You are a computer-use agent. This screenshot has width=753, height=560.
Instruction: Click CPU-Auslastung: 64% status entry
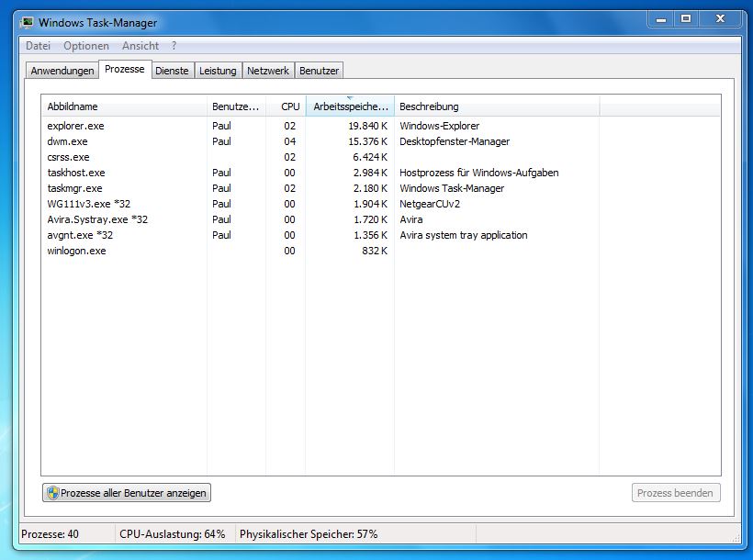point(173,534)
